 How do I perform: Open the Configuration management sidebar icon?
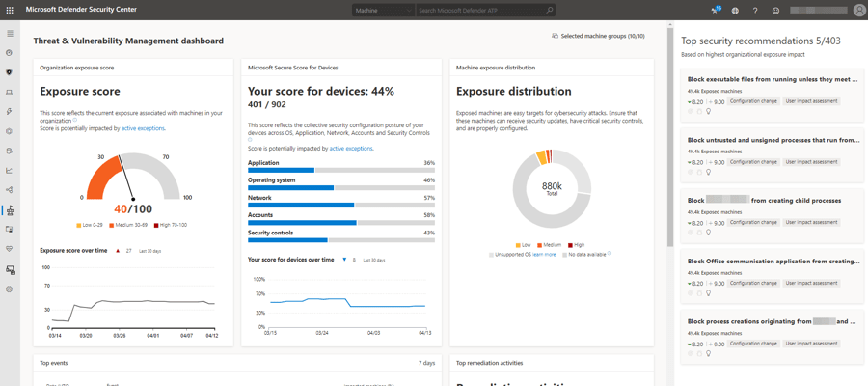(x=10, y=269)
